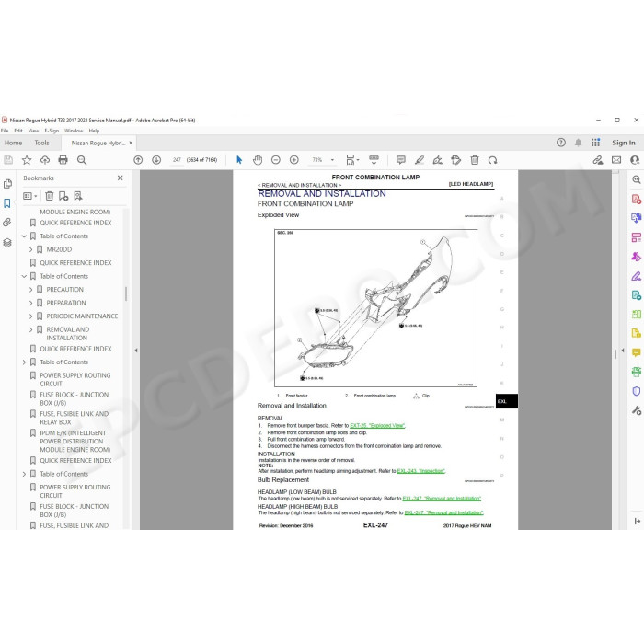The height and width of the screenshot is (644, 644).
Task: Open the E-Sign menu
Action: (x=52, y=131)
